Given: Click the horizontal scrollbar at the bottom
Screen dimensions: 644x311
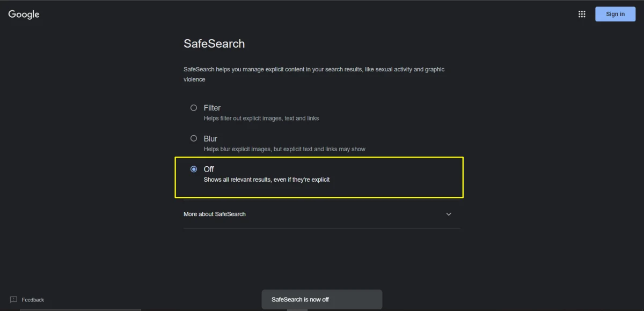Looking at the screenshot, I should click(x=80, y=310).
